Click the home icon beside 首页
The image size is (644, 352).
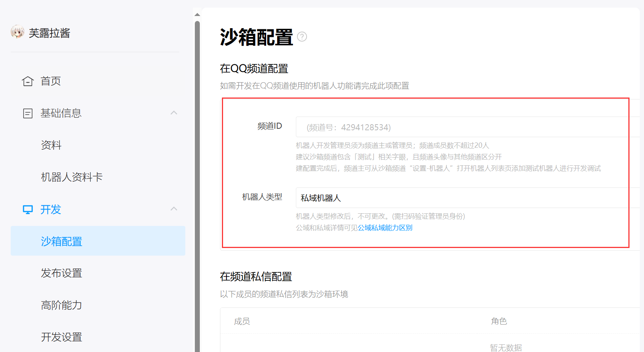(28, 81)
